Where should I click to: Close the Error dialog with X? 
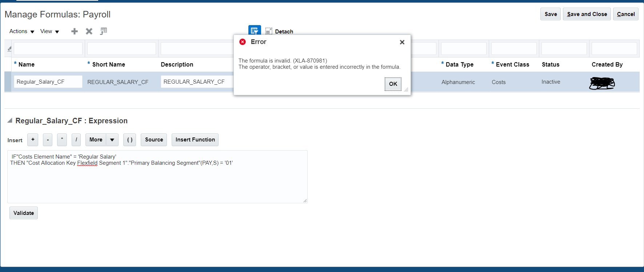(x=402, y=42)
